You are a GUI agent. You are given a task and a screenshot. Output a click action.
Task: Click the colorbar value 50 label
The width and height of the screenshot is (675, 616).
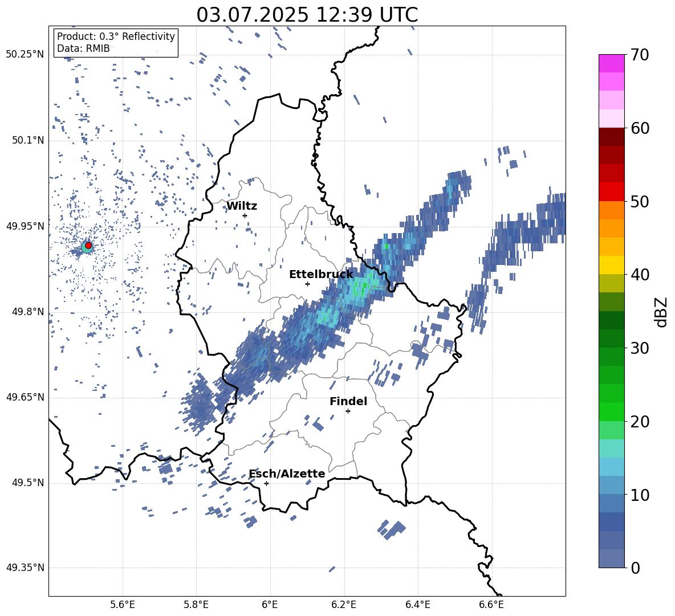pyautogui.click(x=640, y=202)
